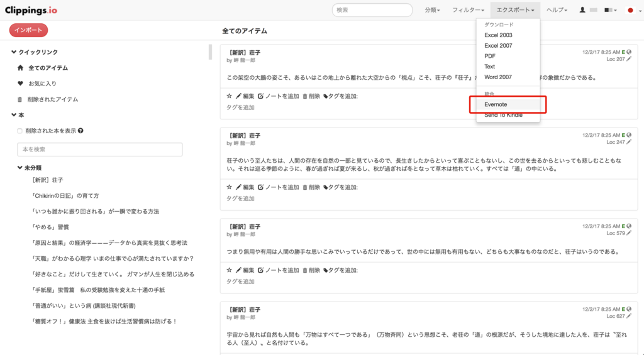Click the home icon for 全てのアイテム
The width and height of the screenshot is (644, 355).
click(x=20, y=68)
